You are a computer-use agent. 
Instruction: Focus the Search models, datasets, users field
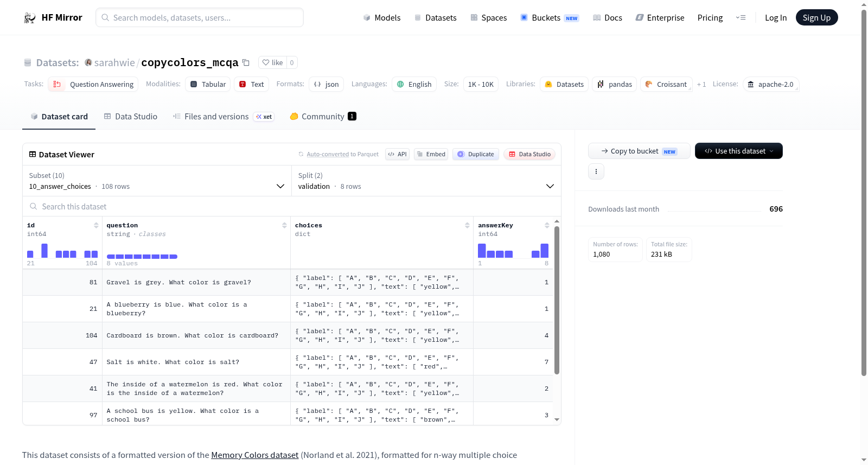200,17
